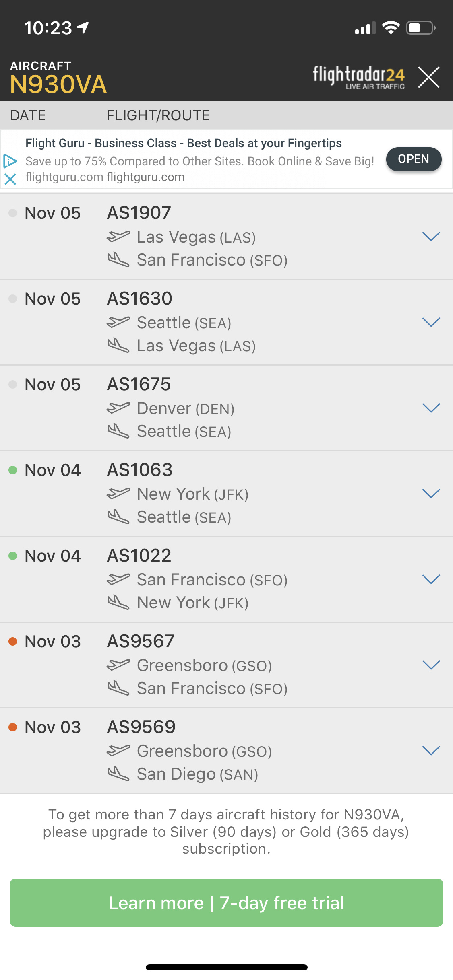Select the DATE column header
The width and height of the screenshot is (453, 980).
[28, 115]
